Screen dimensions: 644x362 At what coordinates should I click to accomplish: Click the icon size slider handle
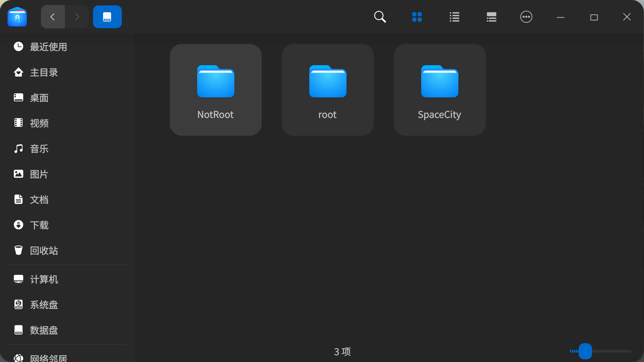585,351
